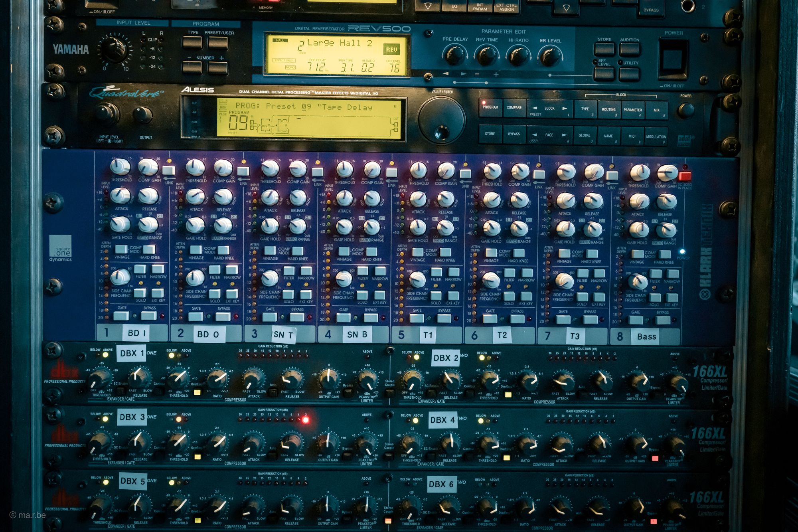Image resolution: width=798 pixels, height=532 pixels.
Task: Click the Alesis VALUE/ENTER wheel
Action: click(x=441, y=119)
